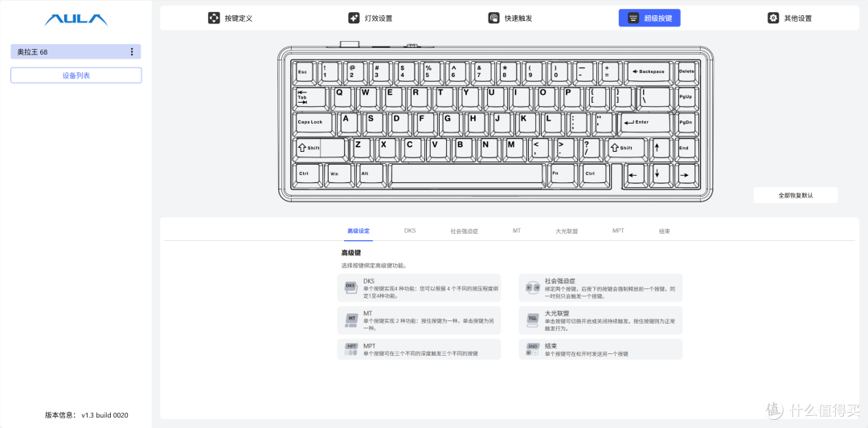Select the right arrow key
868x428 pixels.
686,175
